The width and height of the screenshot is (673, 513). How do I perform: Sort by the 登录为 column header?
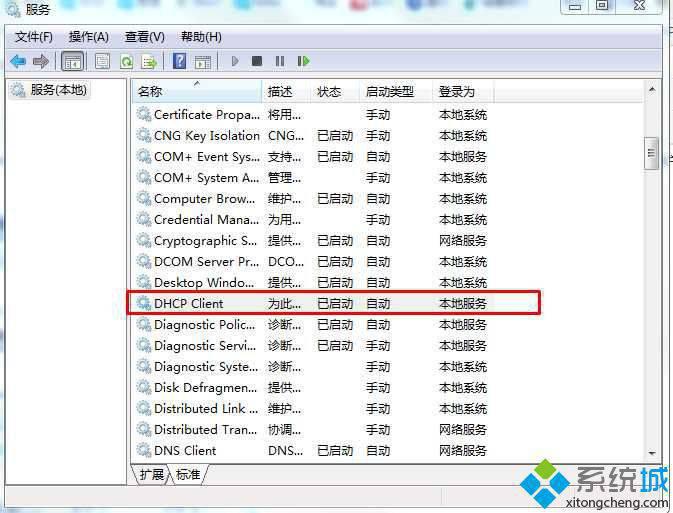tap(464, 91)
